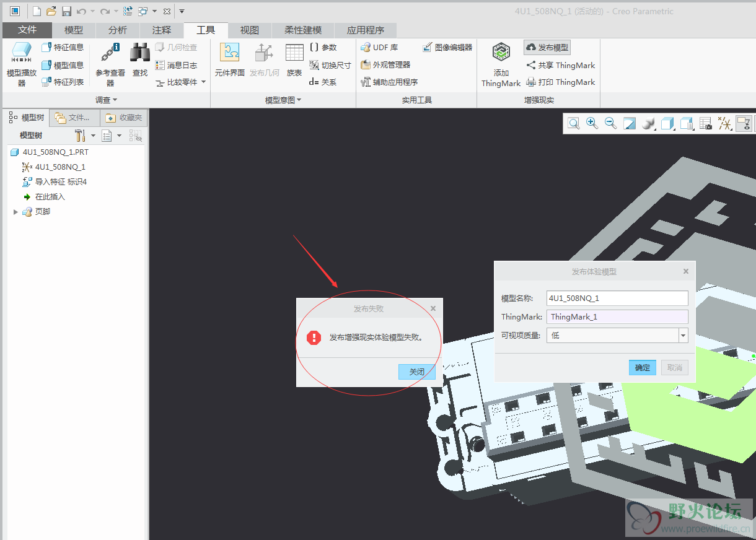Image resolution: width=756 pixels, height=540 pixels.
Task: Click the 发布模型 publish model button
Action: click(547, 48)
